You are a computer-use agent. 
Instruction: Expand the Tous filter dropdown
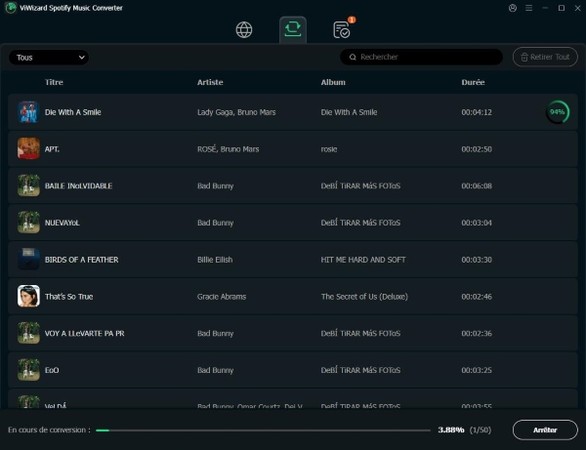click(49, 58)
